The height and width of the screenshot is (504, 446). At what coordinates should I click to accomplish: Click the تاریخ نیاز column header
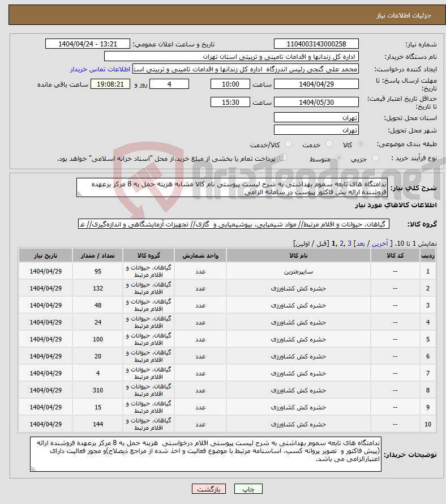[x=46, y=255]
